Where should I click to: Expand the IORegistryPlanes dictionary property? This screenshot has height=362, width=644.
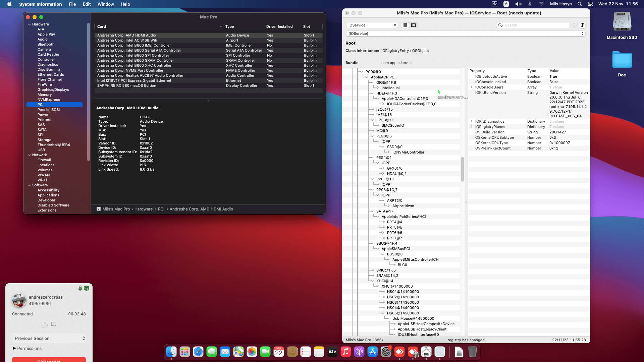point(472,127)
